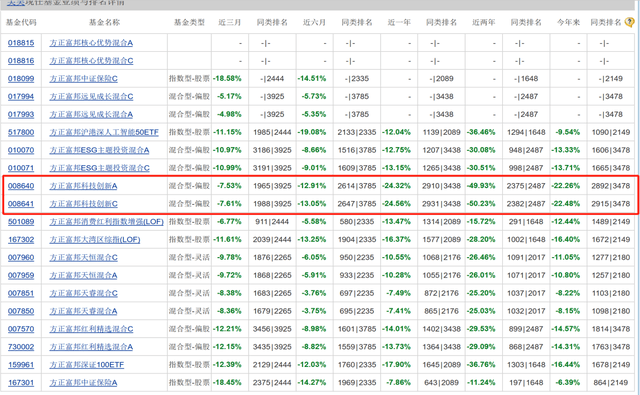Open fund code link 010070
This screenshot has height=395, width=640.
click(x=21, y=150)
